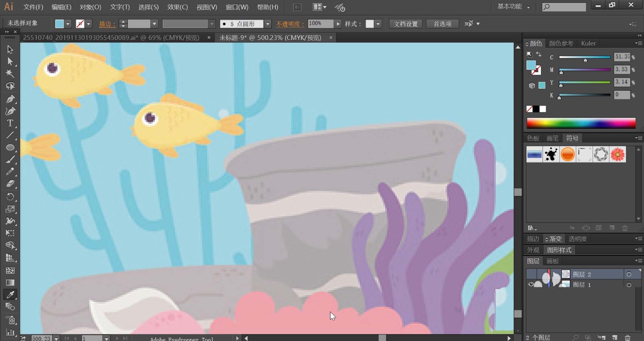Select the orange sphere symbol thumbnail

[x=568, y=154]
